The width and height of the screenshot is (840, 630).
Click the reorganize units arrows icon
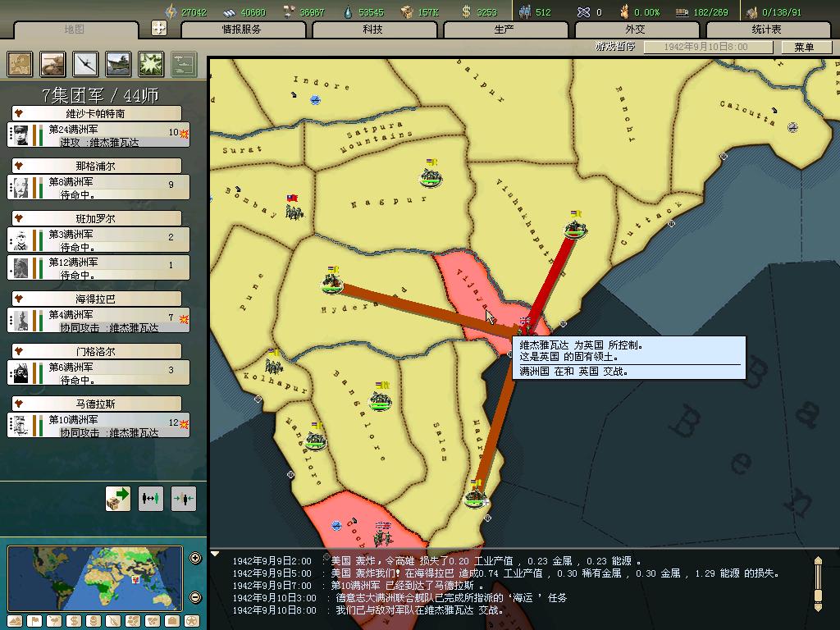click(151, 498)
